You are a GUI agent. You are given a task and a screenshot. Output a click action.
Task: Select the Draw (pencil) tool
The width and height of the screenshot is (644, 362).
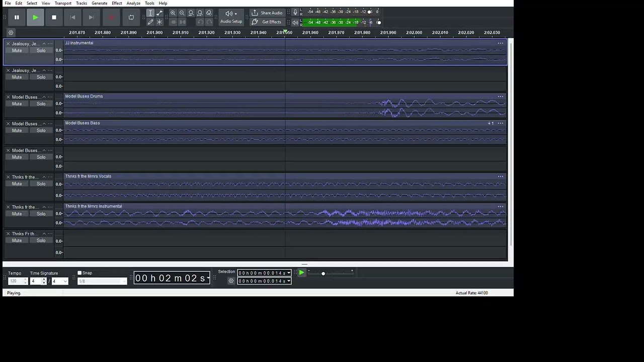tap(150, 22)
